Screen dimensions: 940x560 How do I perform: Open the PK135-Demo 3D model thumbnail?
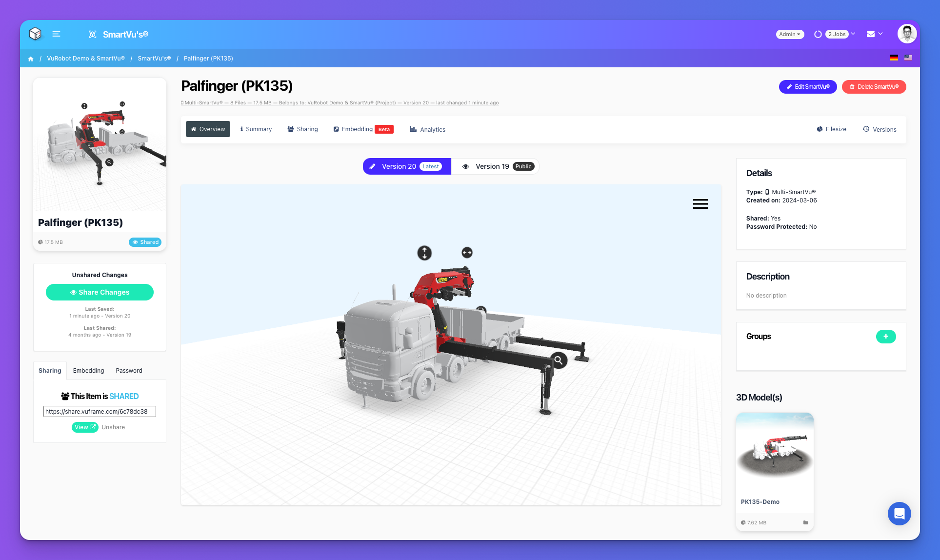point(775,451)
